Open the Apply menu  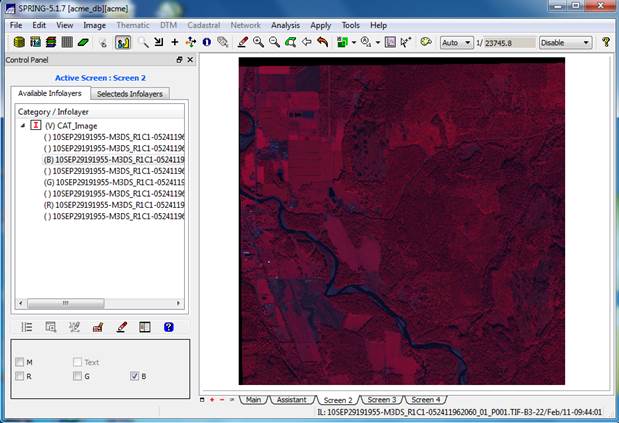click(321, 25)
